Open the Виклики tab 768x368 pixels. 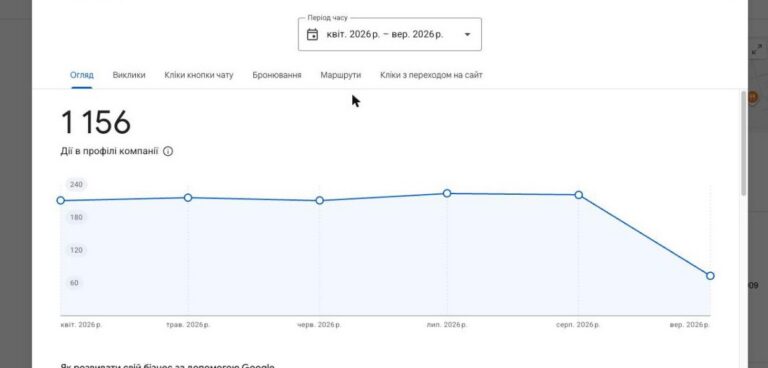point(129,75)
